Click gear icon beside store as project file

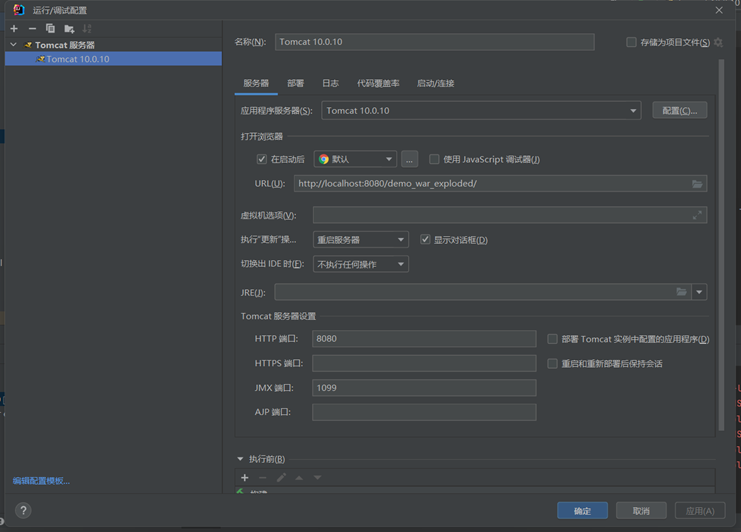click(x=718, y=43)
